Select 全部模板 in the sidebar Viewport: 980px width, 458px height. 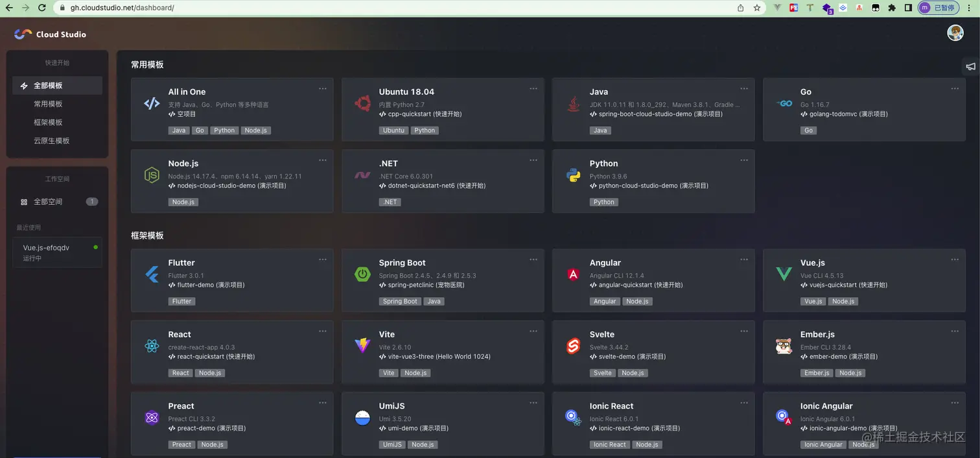(x=58, y=86)
